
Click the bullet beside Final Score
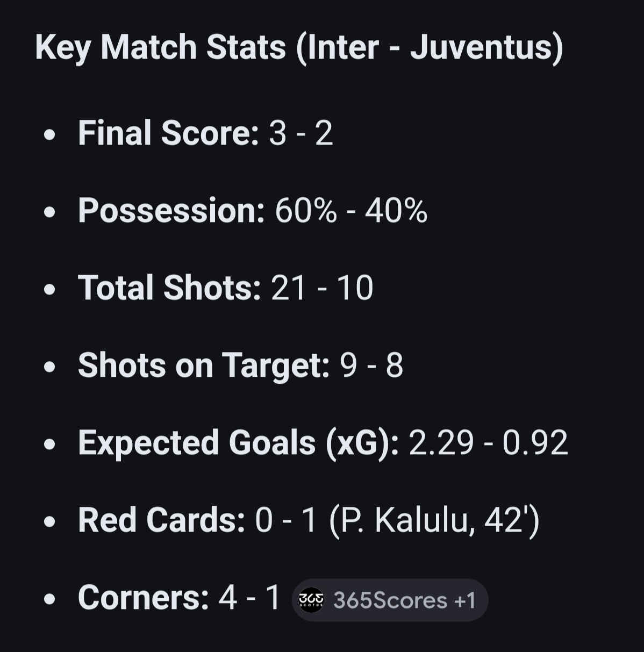(49, 134)
